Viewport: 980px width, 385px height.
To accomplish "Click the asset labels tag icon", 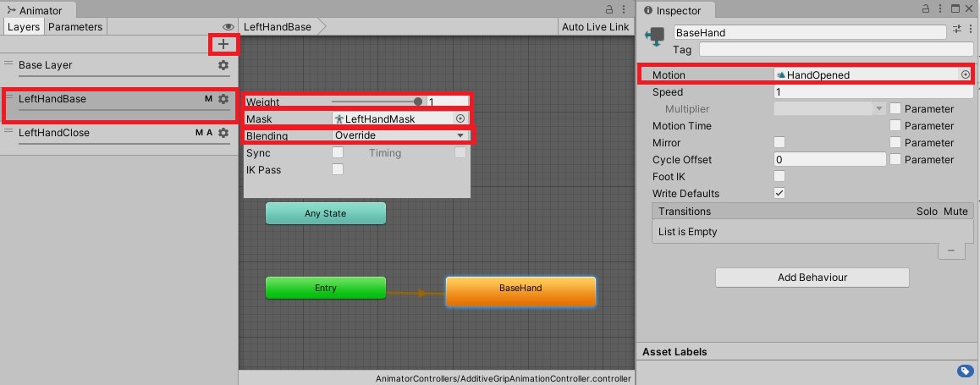I will 964,371.
